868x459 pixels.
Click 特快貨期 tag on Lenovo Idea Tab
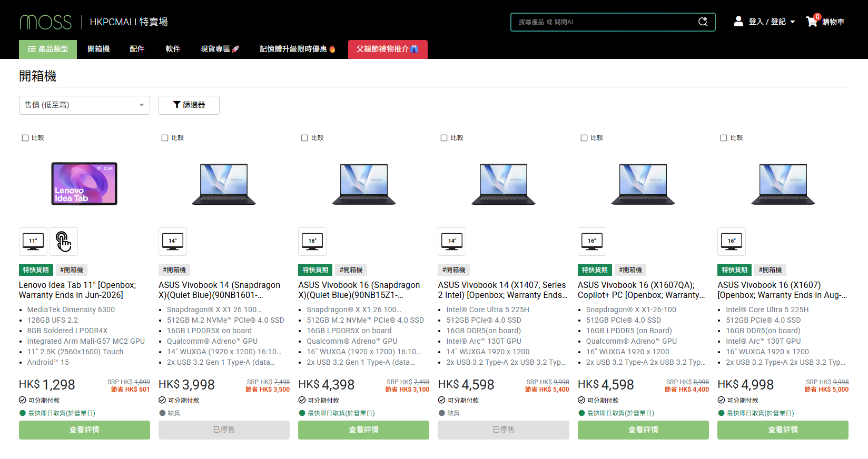pyautogui.click(x=36, y=270)
